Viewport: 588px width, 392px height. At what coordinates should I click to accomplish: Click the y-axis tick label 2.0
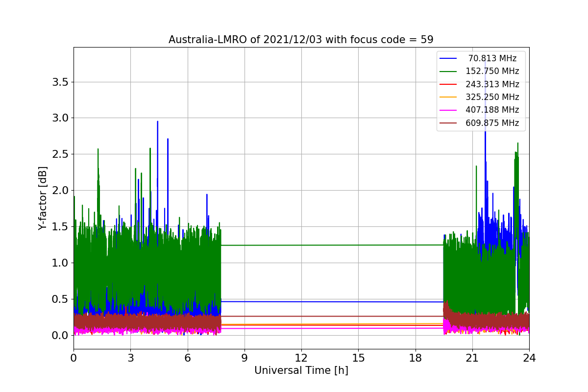61,190
